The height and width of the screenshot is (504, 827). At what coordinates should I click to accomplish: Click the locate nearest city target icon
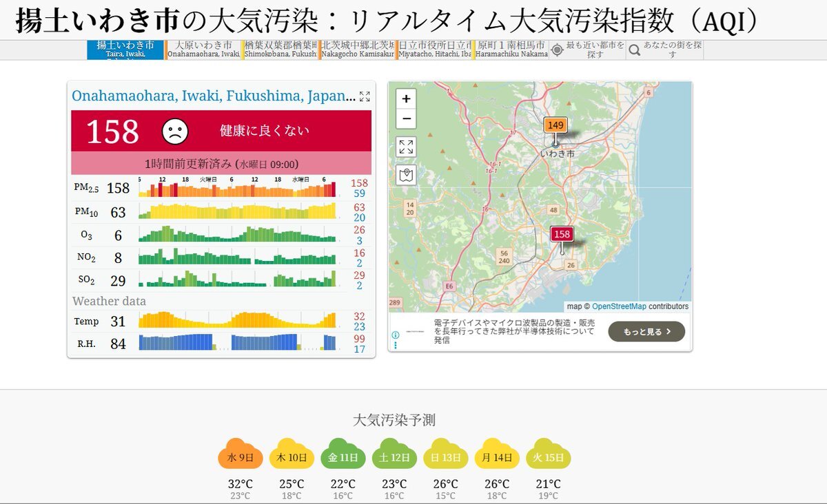(x=557, y=50)
